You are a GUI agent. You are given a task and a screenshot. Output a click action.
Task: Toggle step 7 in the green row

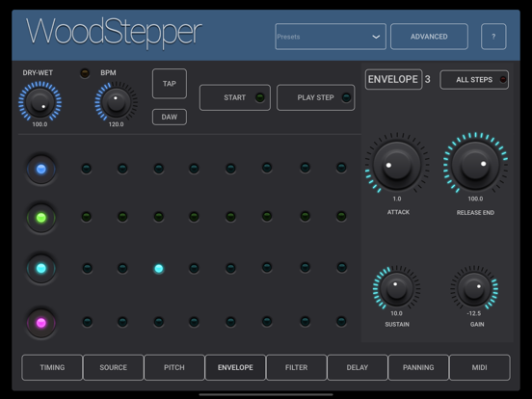point(305,216)
